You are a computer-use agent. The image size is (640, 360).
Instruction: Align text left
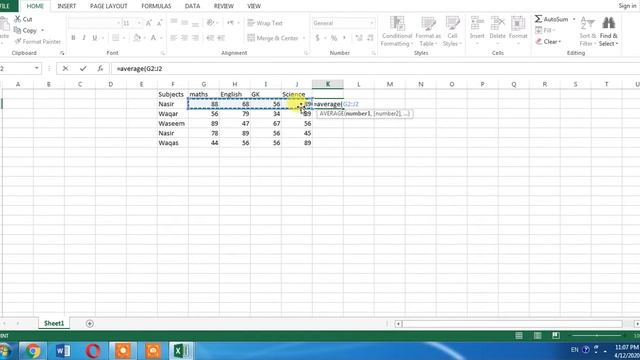coord(174,38)
